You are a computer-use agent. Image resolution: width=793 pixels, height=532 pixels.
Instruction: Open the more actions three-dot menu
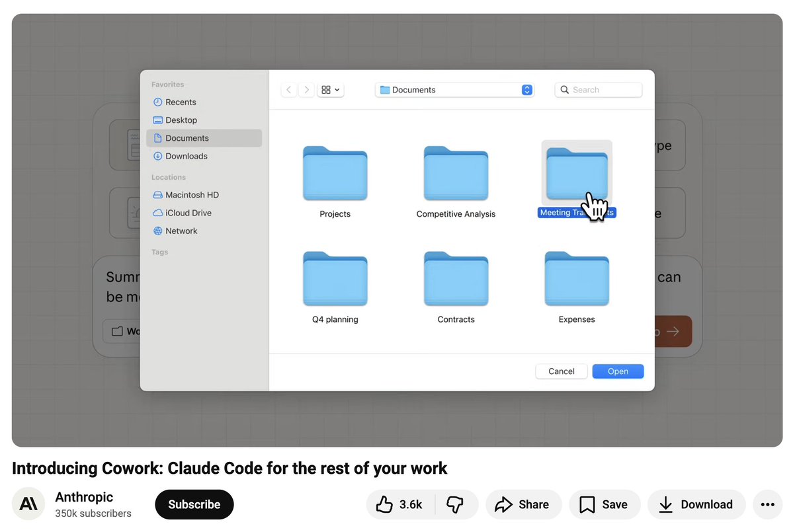pos(768,504)
